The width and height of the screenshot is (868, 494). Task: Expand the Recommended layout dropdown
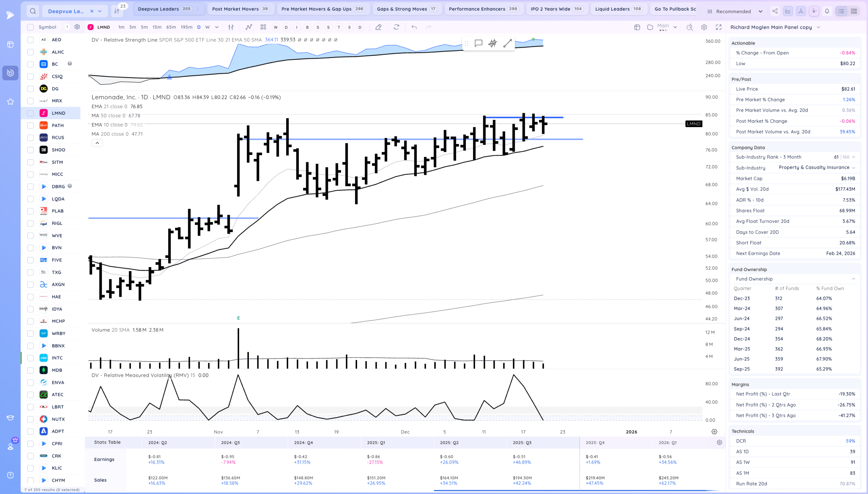(x=761, y=11)
